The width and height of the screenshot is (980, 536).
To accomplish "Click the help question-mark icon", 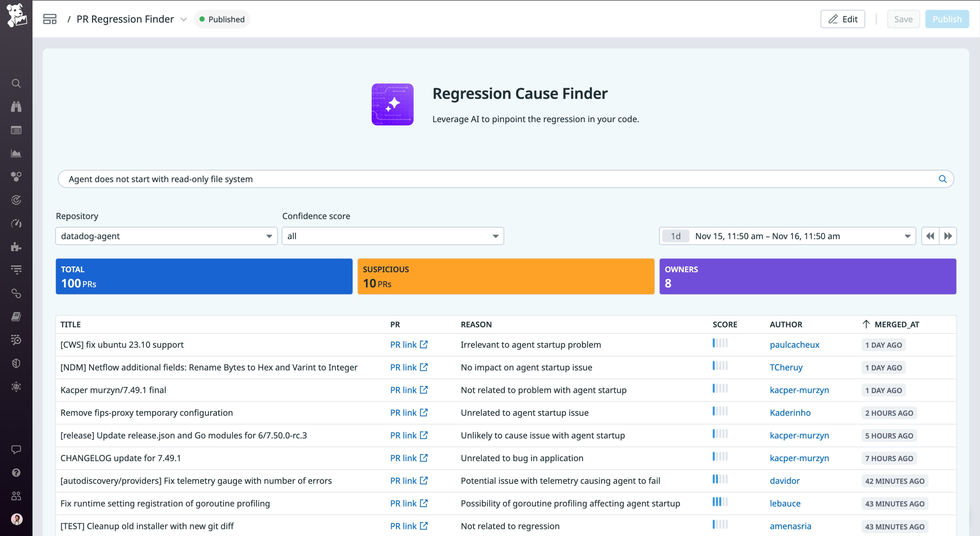I will (16, 473).
